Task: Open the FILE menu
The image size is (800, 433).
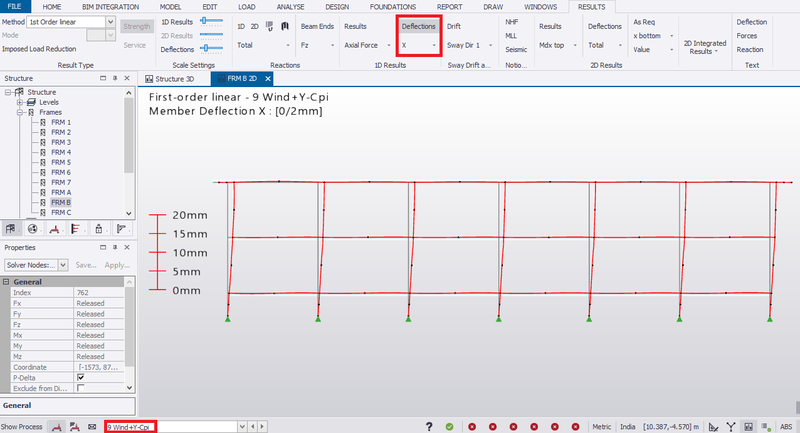Action: point(15,7)
